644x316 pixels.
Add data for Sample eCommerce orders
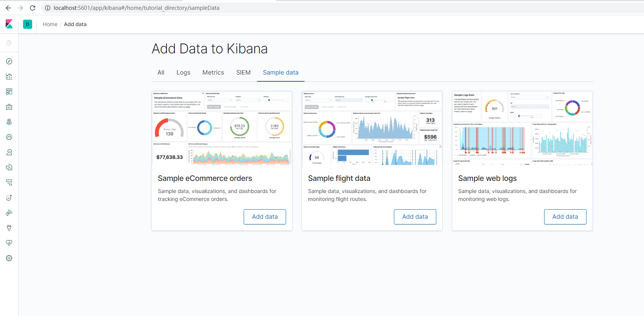265,217
